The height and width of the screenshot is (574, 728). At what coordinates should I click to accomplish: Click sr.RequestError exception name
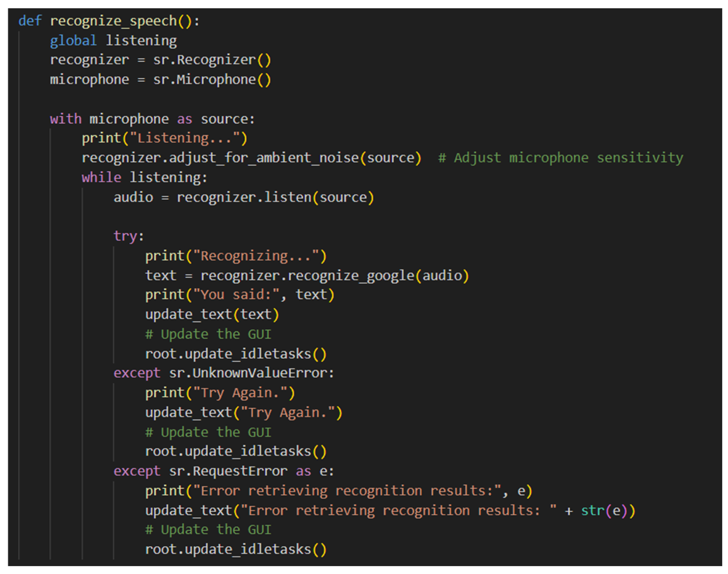point(228,471)
